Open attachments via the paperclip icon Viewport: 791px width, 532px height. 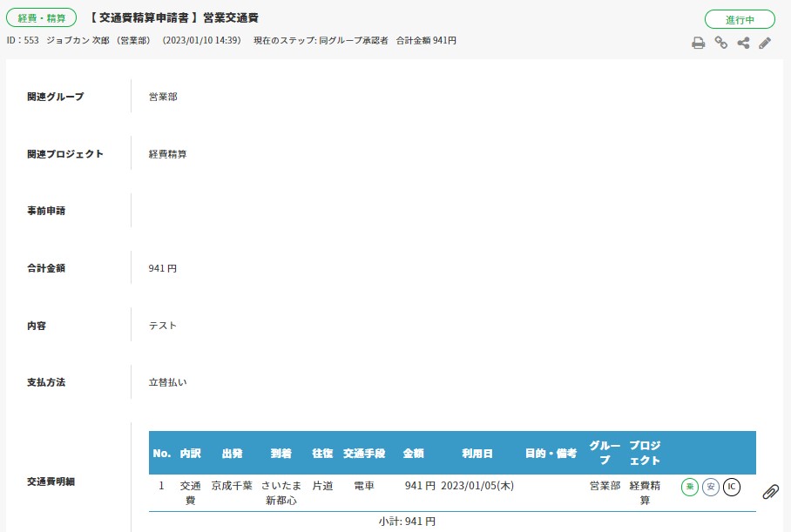[x=770, y=492]
